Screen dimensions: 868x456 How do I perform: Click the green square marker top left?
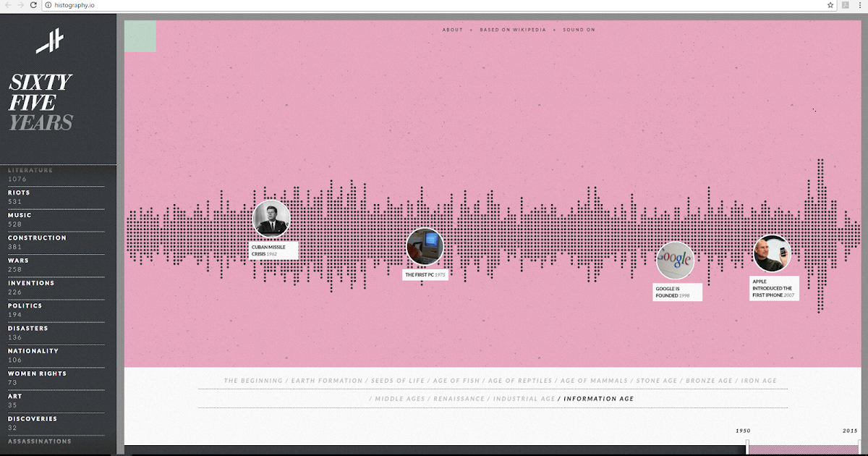(x=141, y=35)
